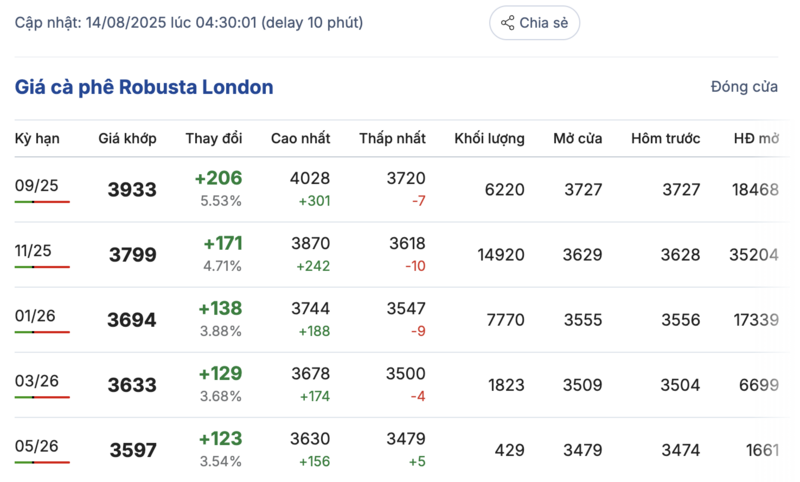This screenshot has width=800, height=482.
Task: Click the 3933 matched price value
Action: tap(132, 190)
